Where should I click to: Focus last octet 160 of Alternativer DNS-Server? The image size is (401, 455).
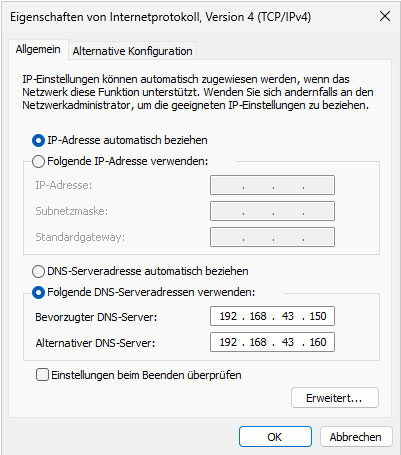(x=318, y=342)
